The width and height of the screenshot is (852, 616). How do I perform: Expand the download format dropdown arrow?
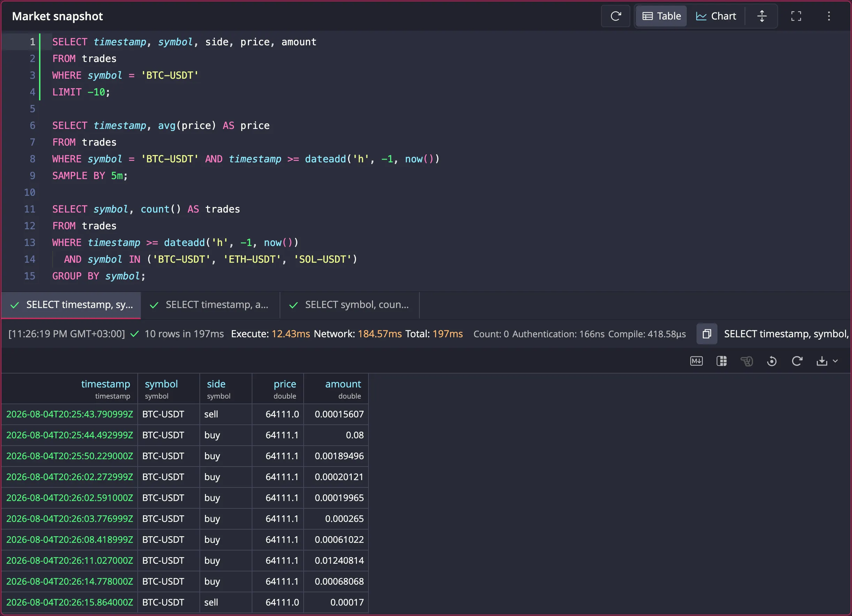pos(835,361)
